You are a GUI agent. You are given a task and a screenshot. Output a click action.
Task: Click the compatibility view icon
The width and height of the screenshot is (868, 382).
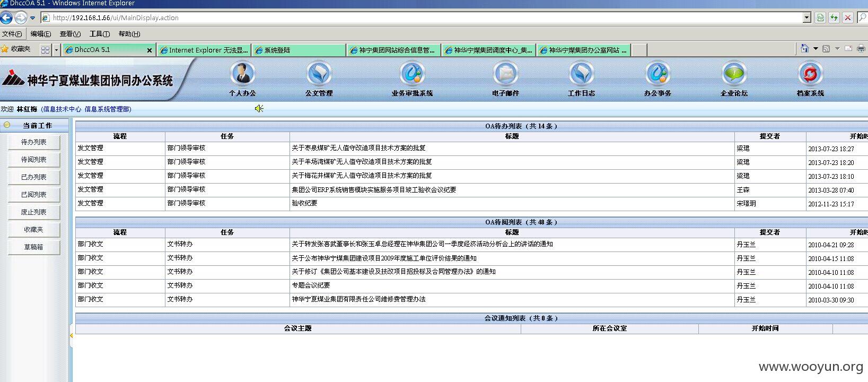820,18
